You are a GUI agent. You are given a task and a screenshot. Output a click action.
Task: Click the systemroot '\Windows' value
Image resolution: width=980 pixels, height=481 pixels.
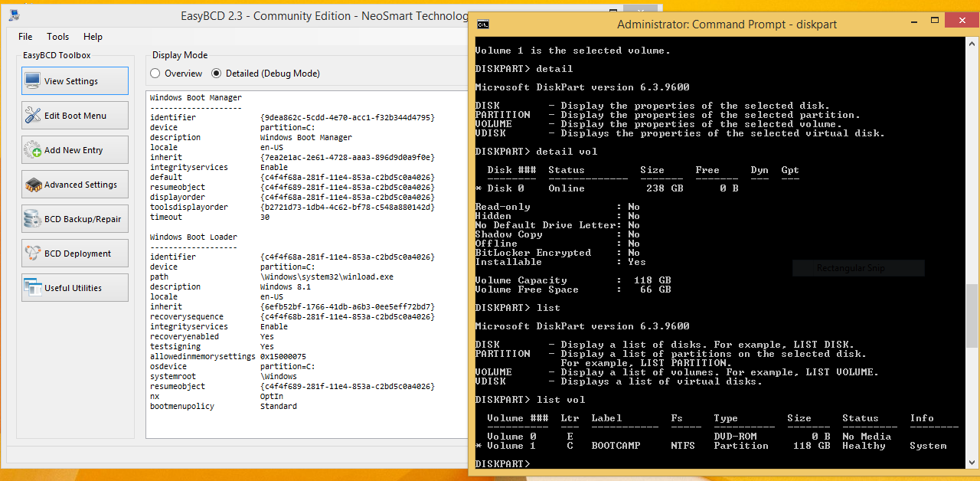pyautogui.click(x=279, y=377)
